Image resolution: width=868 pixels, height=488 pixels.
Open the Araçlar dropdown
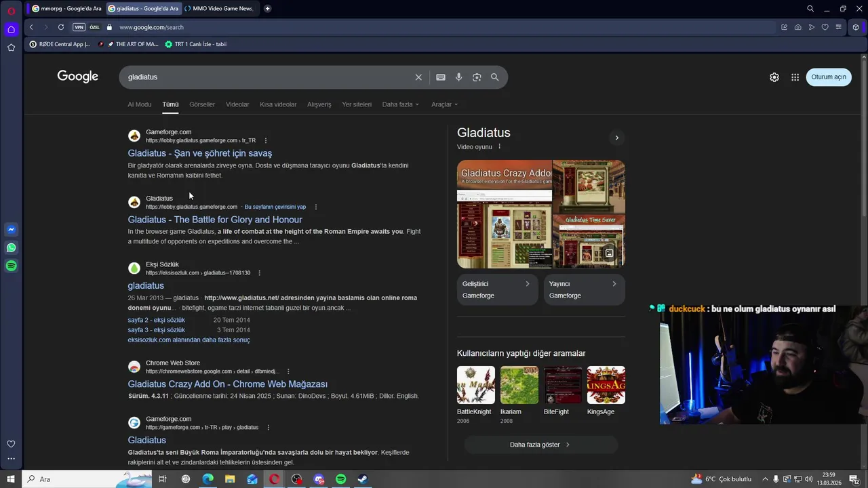click(x=445, y=104)
